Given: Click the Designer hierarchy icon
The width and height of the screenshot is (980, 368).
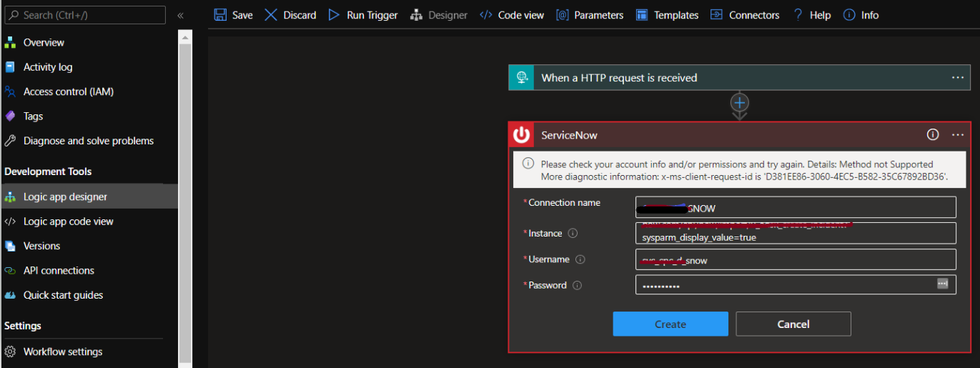Looking at the screenshot, I should pos(416,15).
